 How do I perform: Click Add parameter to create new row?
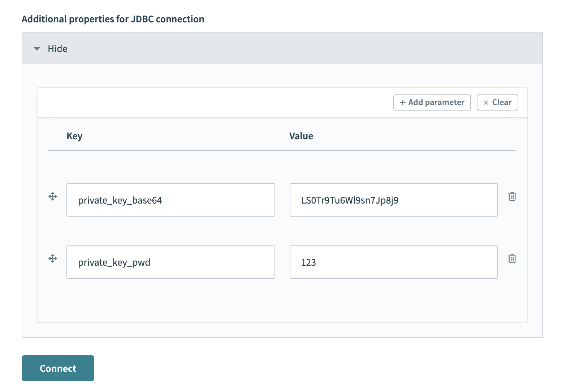pos(432,103)
